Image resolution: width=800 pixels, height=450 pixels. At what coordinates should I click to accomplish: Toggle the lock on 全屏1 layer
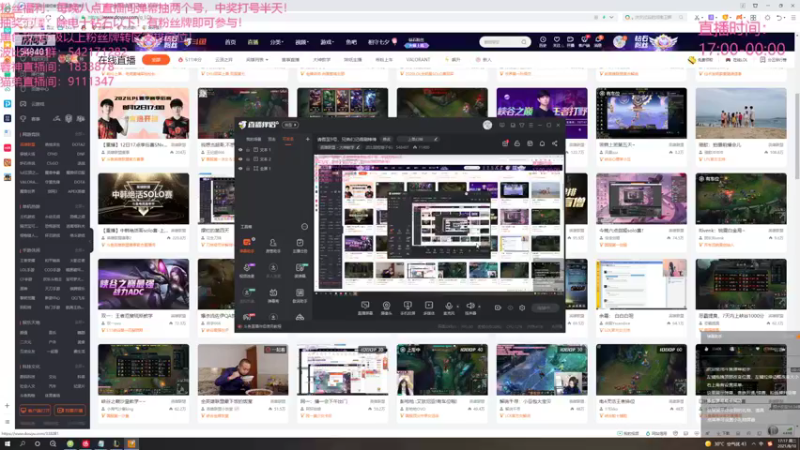[x=248, y=168]
